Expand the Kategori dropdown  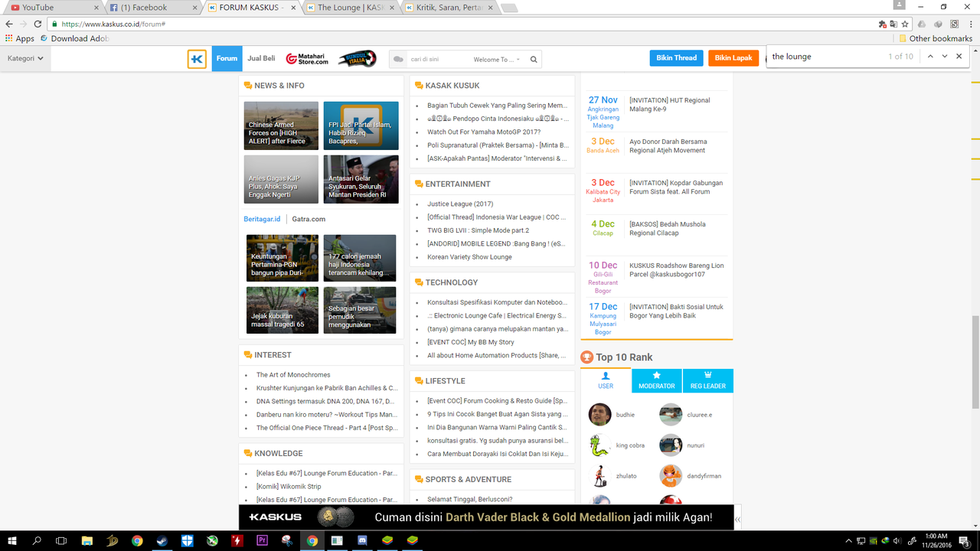coord(25,58)
